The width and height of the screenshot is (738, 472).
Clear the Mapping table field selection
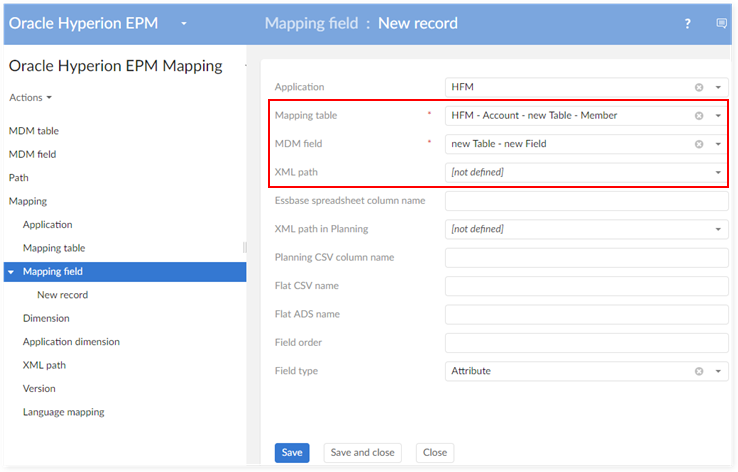[699, 116]
